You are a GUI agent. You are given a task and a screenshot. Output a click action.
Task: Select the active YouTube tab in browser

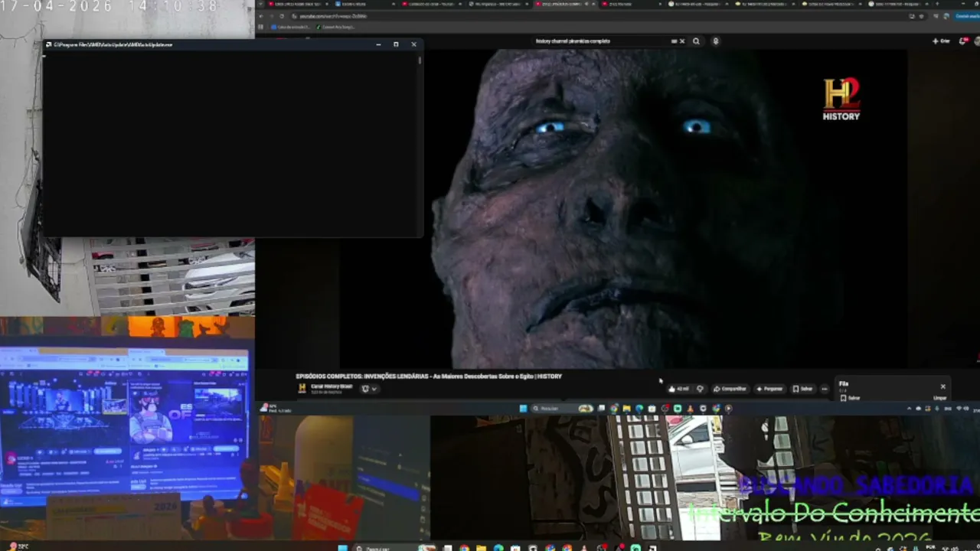pos(564,4)
